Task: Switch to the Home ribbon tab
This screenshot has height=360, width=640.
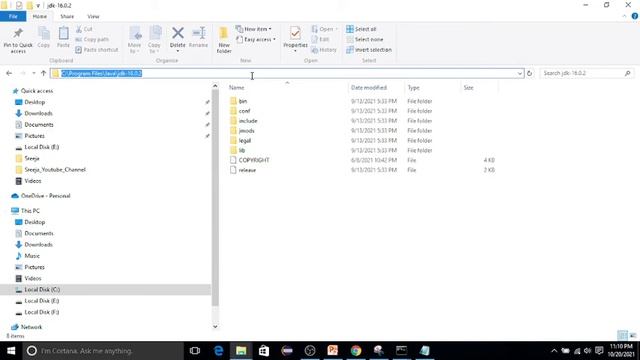Action: point(40,16)
